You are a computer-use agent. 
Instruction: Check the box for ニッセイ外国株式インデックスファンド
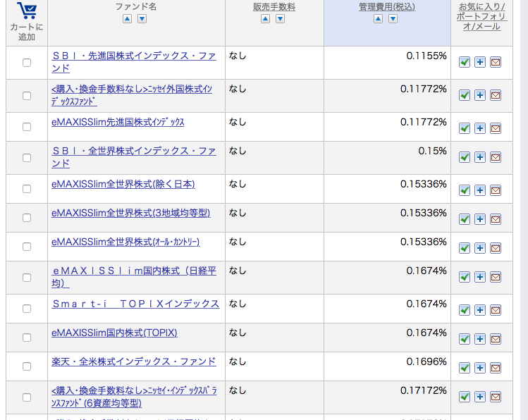tap(27, 96)
